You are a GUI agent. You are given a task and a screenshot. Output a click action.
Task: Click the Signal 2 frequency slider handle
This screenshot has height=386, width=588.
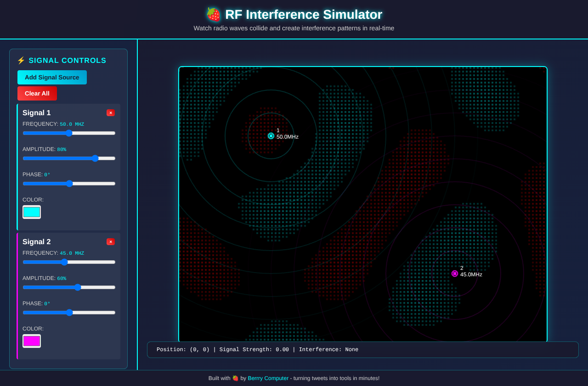click(64, 262)
